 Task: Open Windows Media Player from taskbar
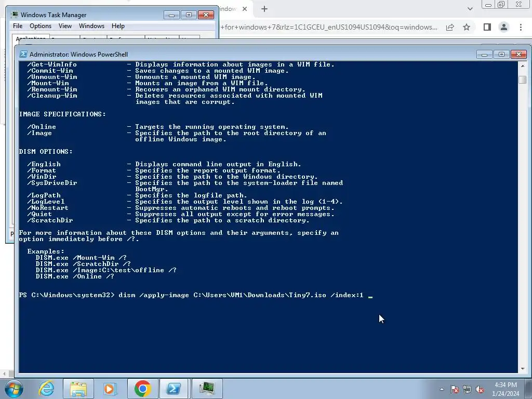(110, 389)
